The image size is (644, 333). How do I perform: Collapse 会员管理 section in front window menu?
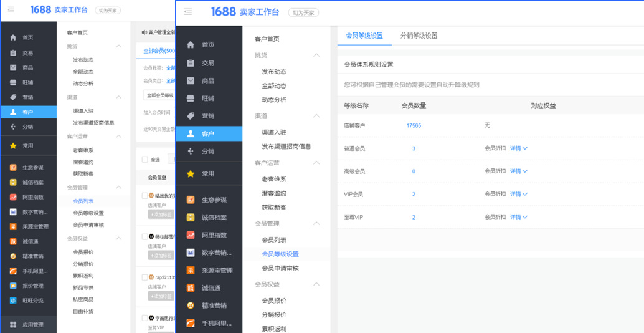tap(316, 224)
